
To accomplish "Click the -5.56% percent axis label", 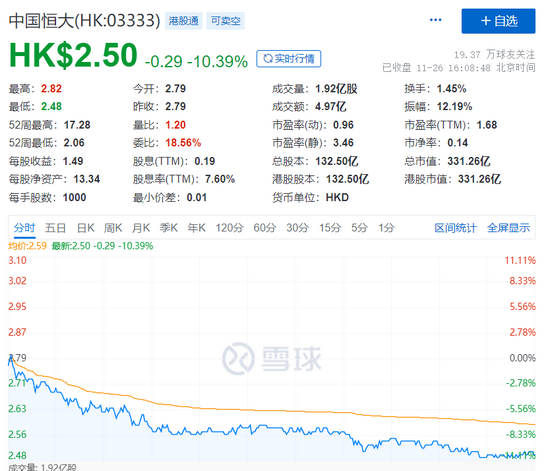I will (x=521, y=409).
